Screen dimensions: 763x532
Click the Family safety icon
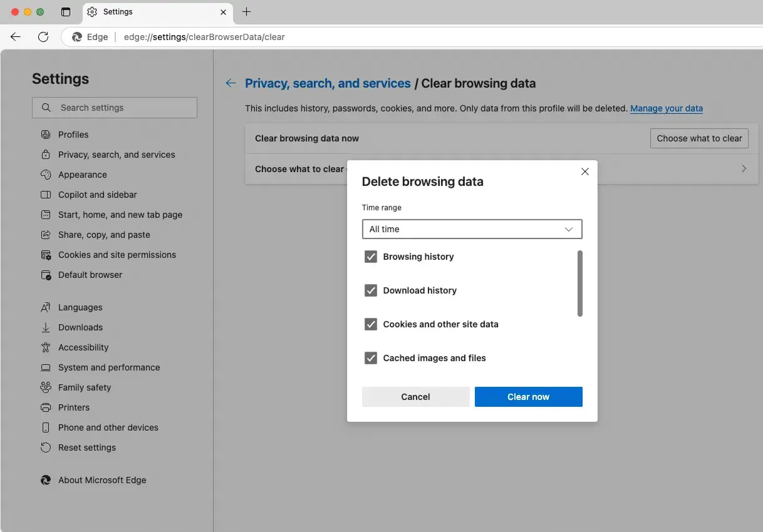[46, 387]
